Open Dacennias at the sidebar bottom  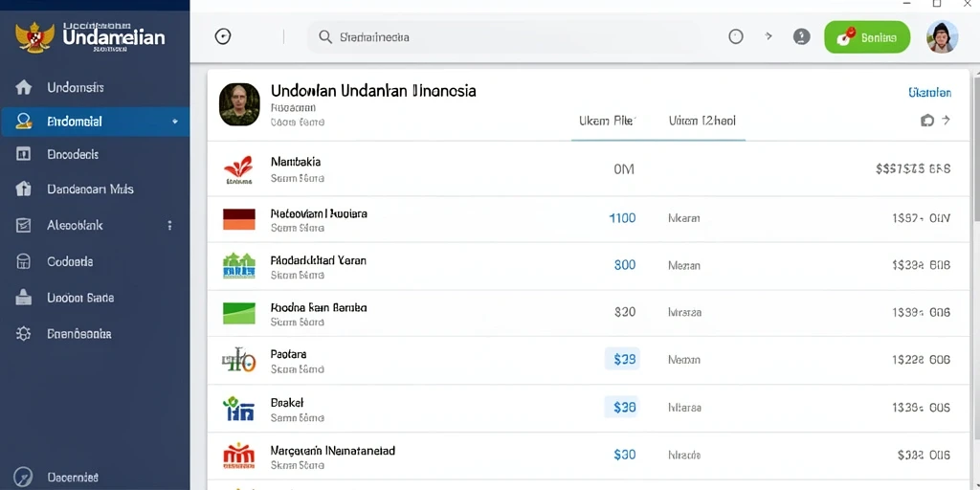coord(73,477)
